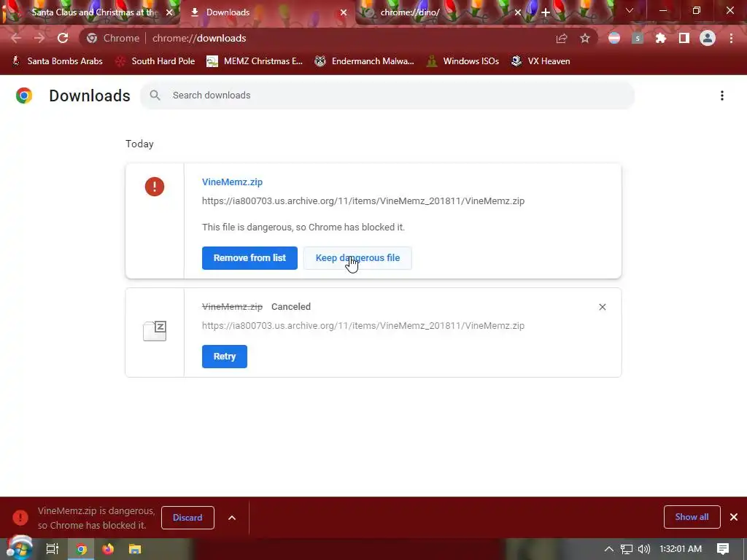Open the blue VineMemz.zip file name link
747x560 pixels.
232,182
